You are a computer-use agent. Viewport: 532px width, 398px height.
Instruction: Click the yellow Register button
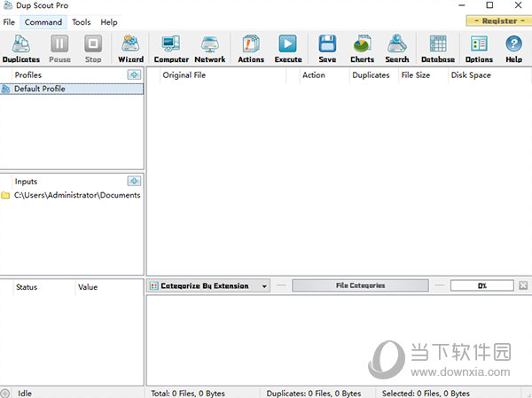499,20
